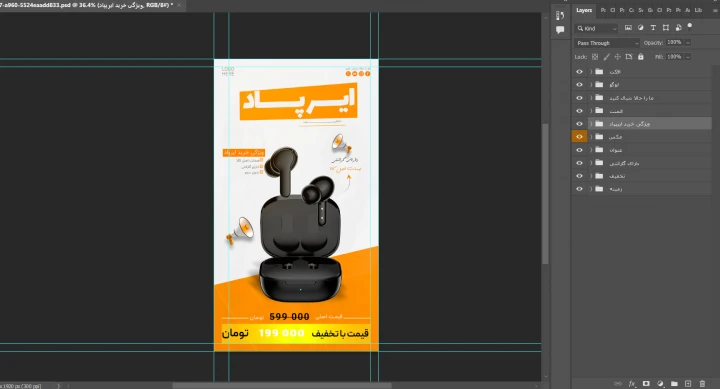
Task: Select the ویژگی خرید ایرپاد layer group name
Action: (630, 124)
